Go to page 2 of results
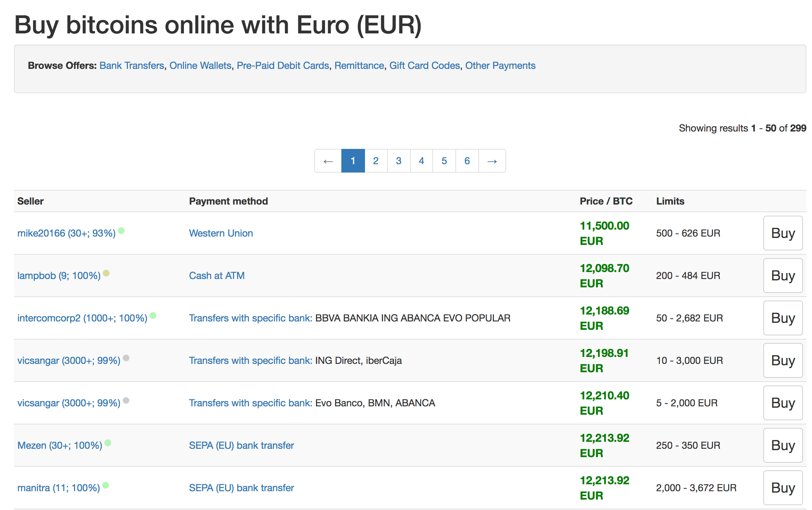812x510 pixels. pos(376,161)
